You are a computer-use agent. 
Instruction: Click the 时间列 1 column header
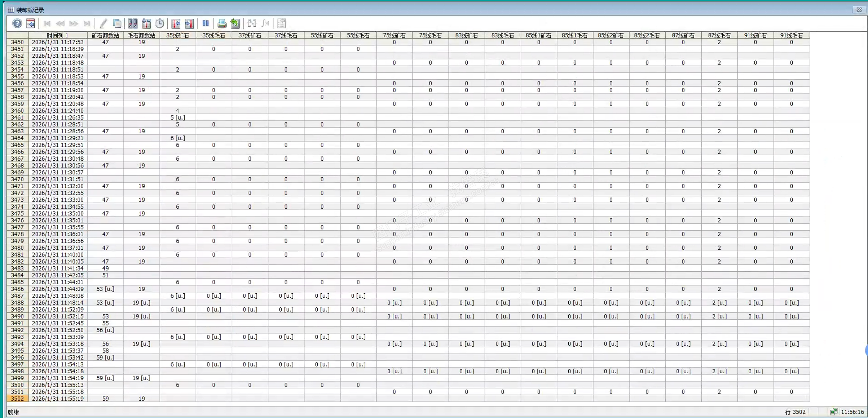coord(58,35)
